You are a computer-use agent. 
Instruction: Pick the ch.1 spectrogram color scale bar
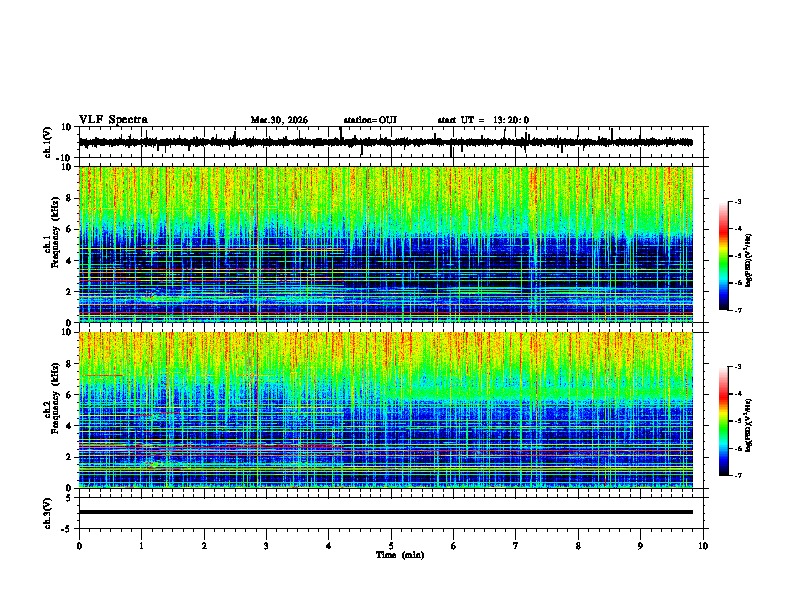coord(723,256)
